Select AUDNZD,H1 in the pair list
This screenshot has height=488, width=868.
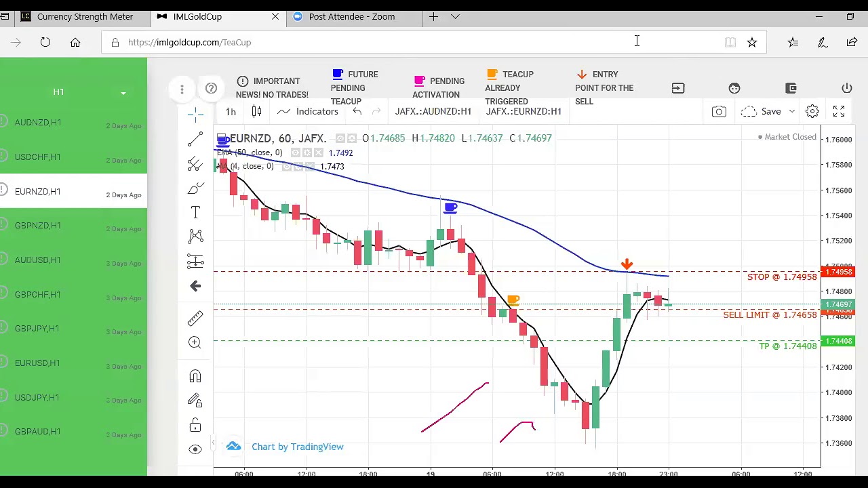click(73, 123)
